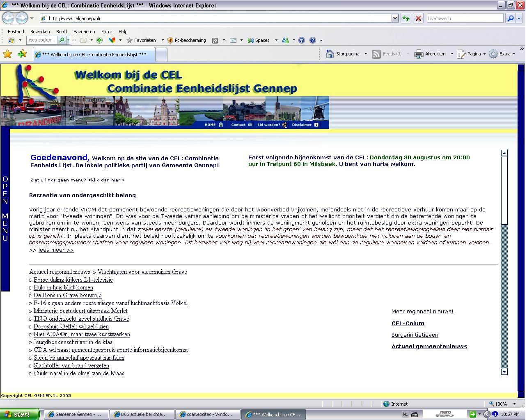Click the Afdrukken printer icon
The image size is (527, 420).
tap(419, 54)
